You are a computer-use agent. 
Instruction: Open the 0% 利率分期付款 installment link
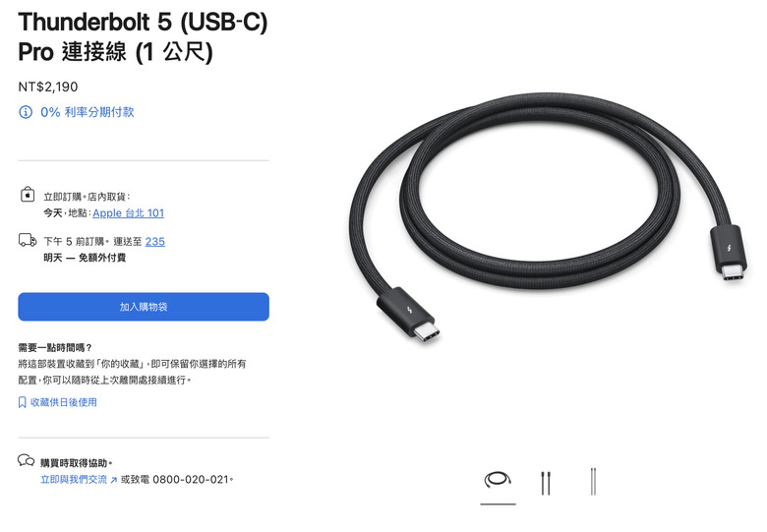88,112
